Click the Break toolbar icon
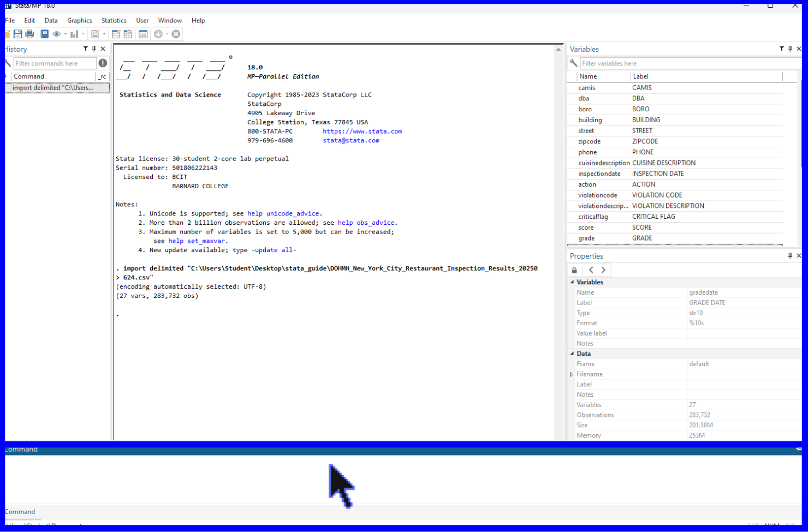This screenshot has height=532, width=808. pos(176,34)
